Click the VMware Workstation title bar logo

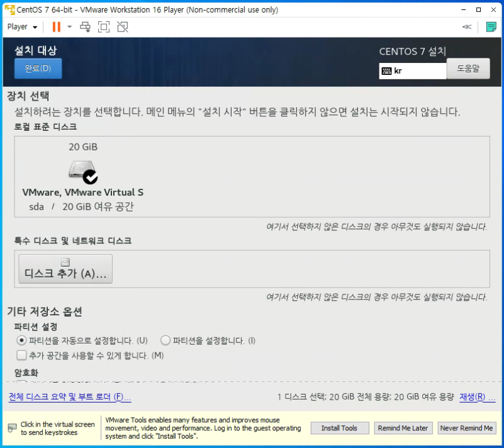[x=9, y=9]
